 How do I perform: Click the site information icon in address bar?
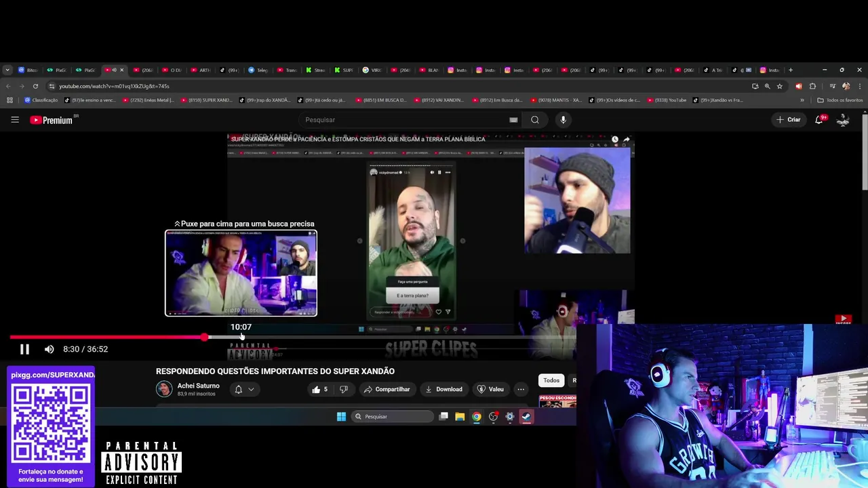click(x=52, y=86)
